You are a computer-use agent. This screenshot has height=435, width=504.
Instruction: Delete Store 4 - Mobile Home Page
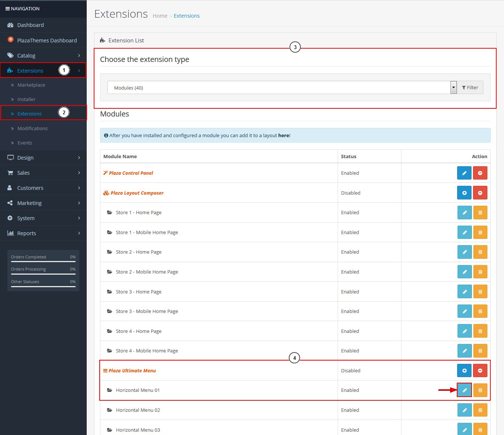click(480, 351)
